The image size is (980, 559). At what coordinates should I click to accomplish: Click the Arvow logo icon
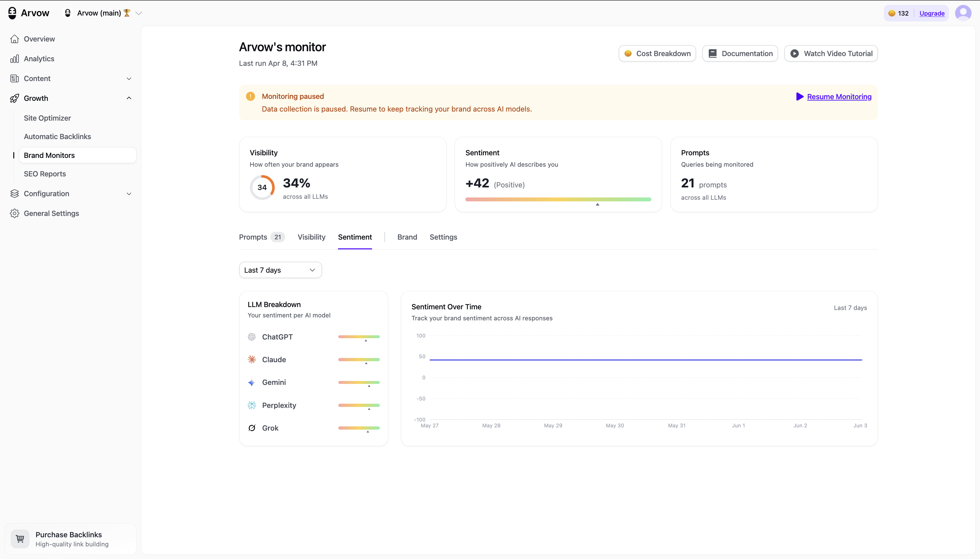[12, 13]
